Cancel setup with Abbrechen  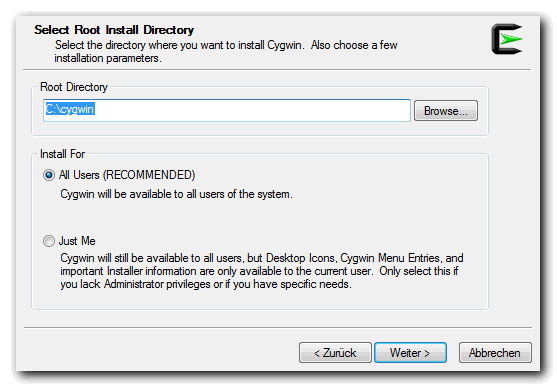(495, 352)
